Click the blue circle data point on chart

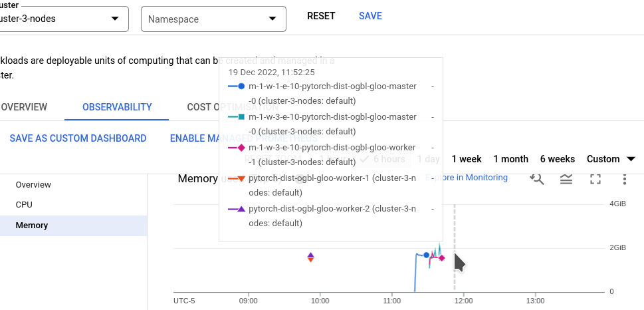426,255
